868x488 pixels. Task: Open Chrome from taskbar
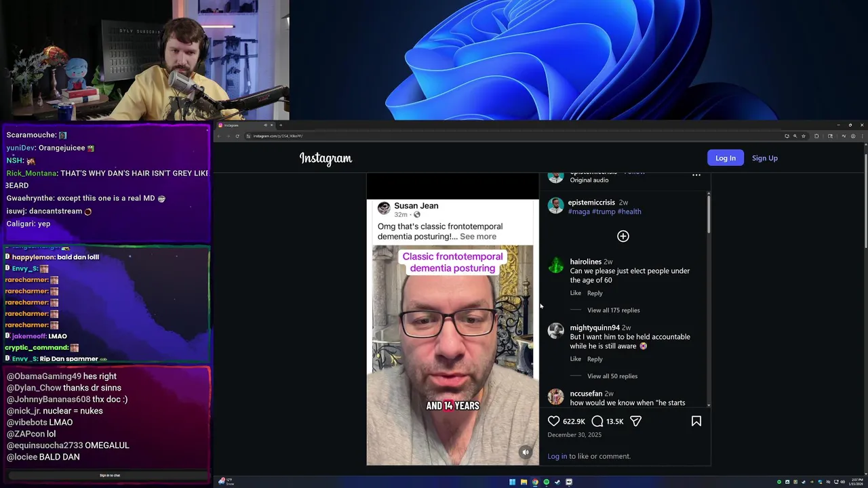(535, 482)
